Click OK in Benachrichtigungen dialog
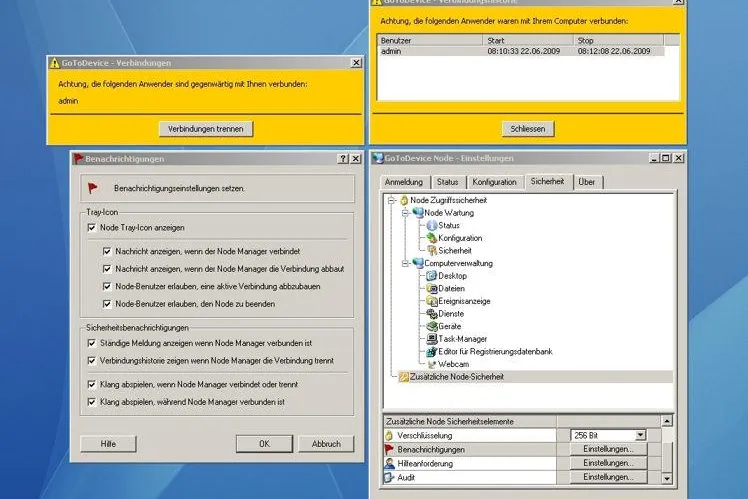 point(264,444)
